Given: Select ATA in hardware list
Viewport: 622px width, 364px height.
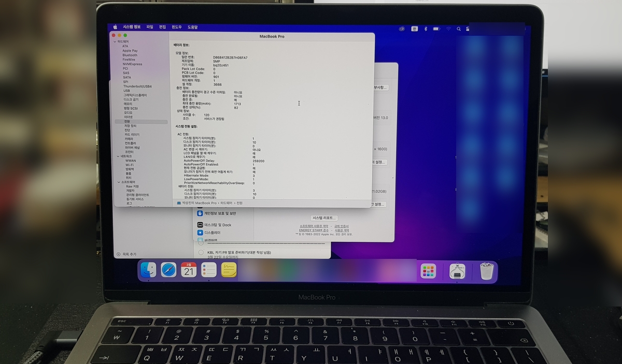Looking at the screenshot, I should [125, 46].
